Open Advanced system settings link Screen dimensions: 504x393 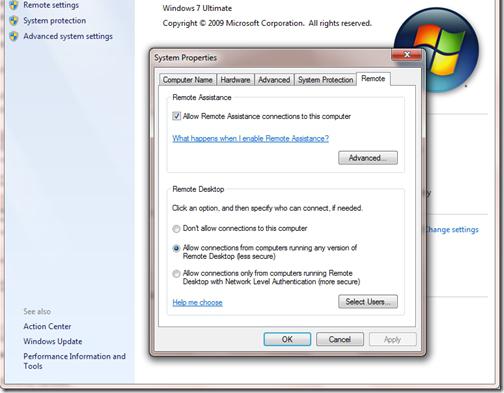click(68, 36)
